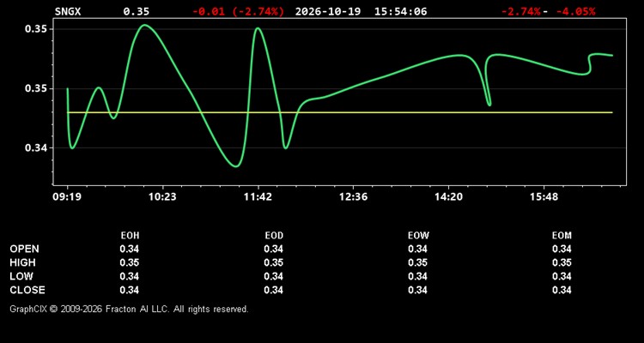Screen dimensions: 644x343
Task: Click the OPEN row label
Action: (24, 249)
